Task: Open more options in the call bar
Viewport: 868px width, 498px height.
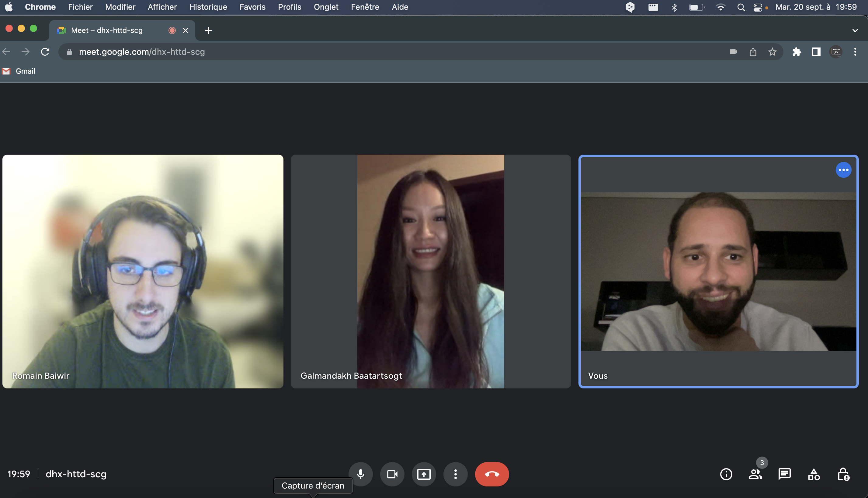Action: [x=455, y=474]
